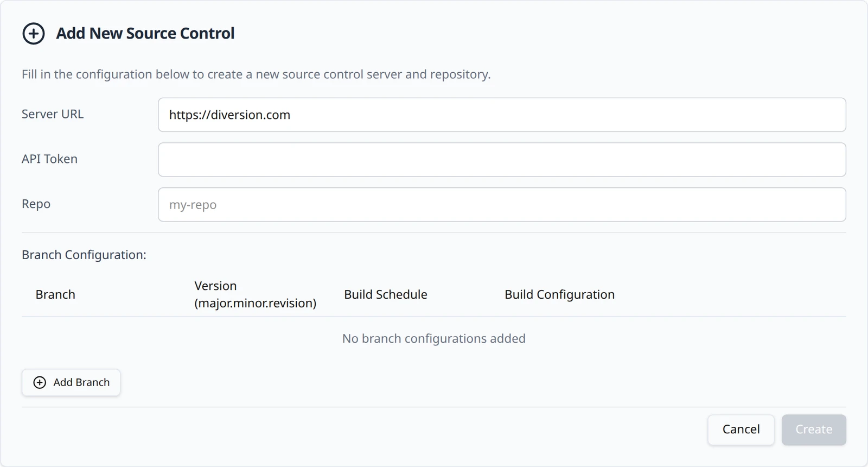Click the plus circle icon beside the dialog title
The width and height of the screenshot is (868, 467).
click(33, 34)
